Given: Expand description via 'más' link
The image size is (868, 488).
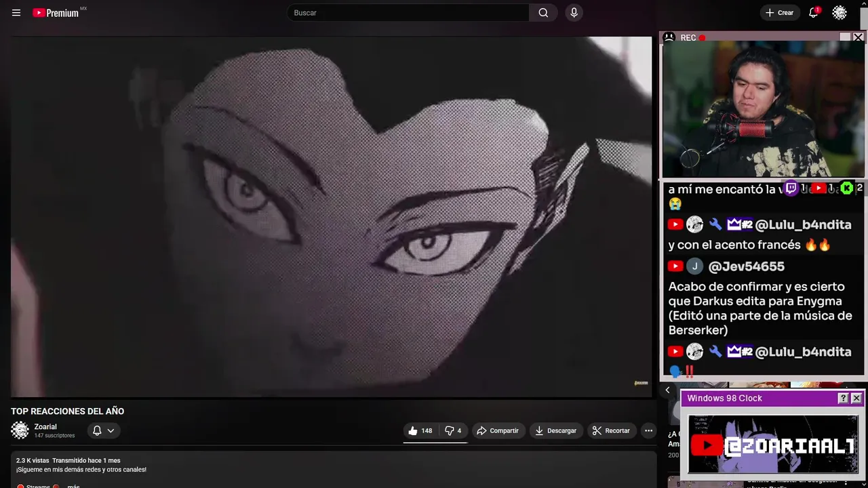Looking at the screenshot, I should coord(73,486).
